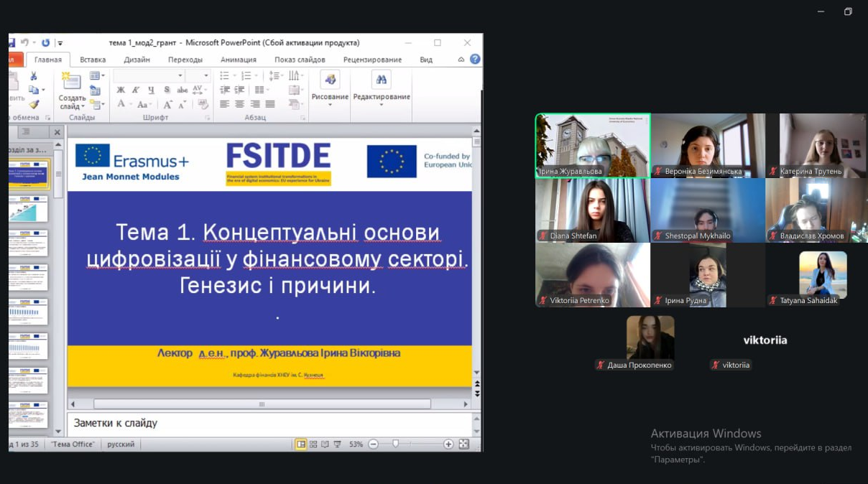Click the zoom slider handle

point(395,445)
